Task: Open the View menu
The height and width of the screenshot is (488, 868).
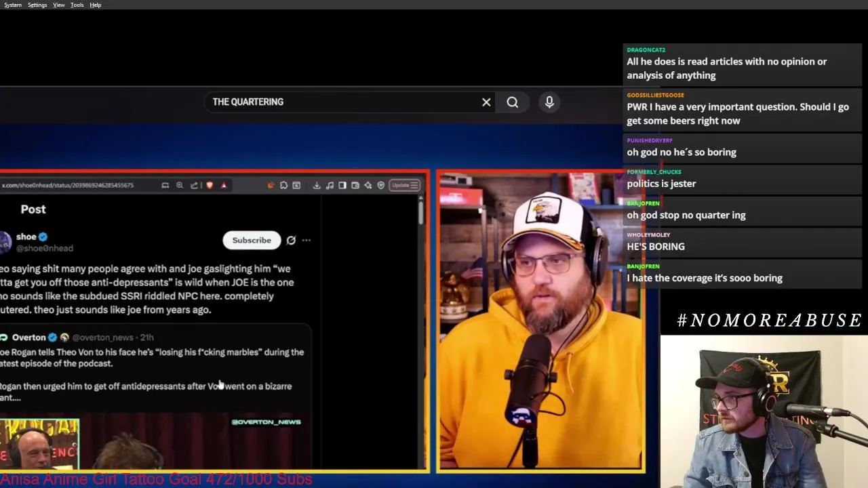Action: (x=59, y=5)
